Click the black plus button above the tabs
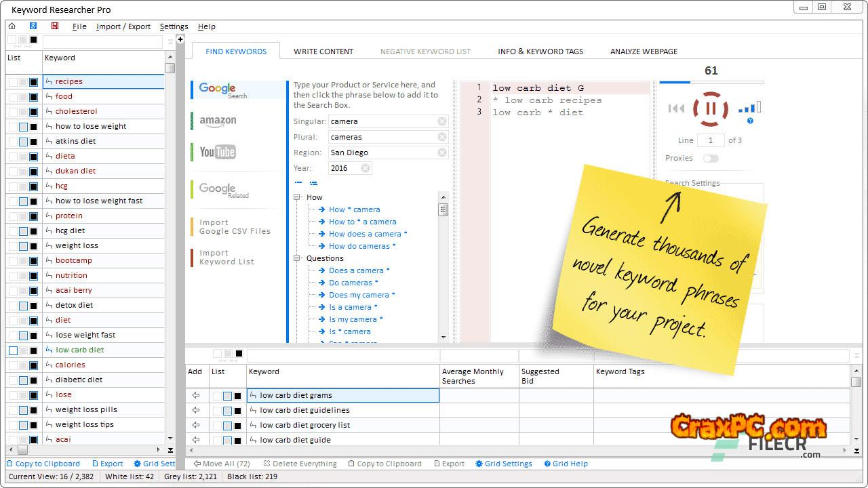The height and width of the screenshot is (488, 868). click(180, 39)
